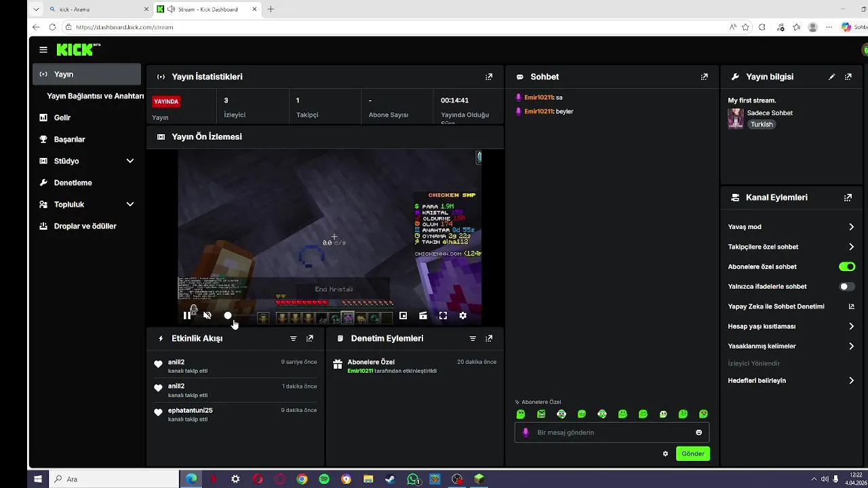Launch Google Chrome from the taskbar

click(302, 479)
